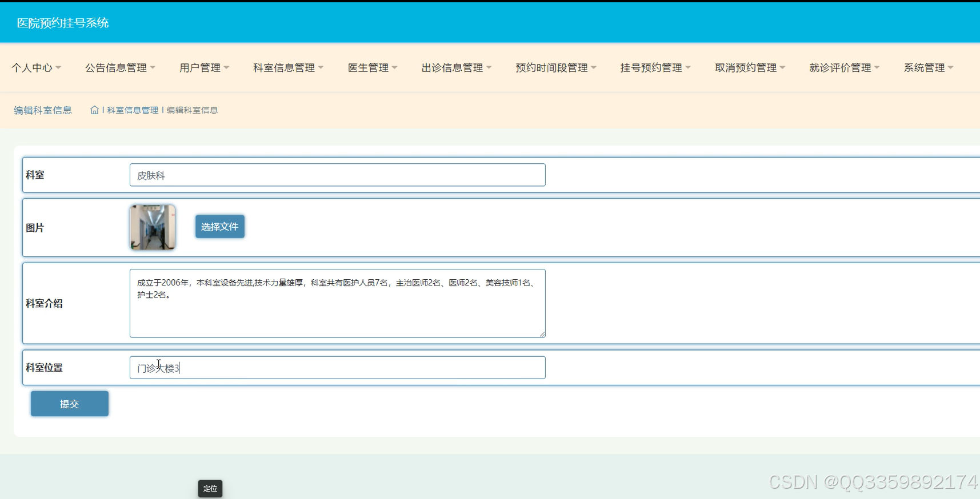The width and height of the screenshot is (980, 499).
Task: Open the 用户管理 menu
Action: click(204, 68)
